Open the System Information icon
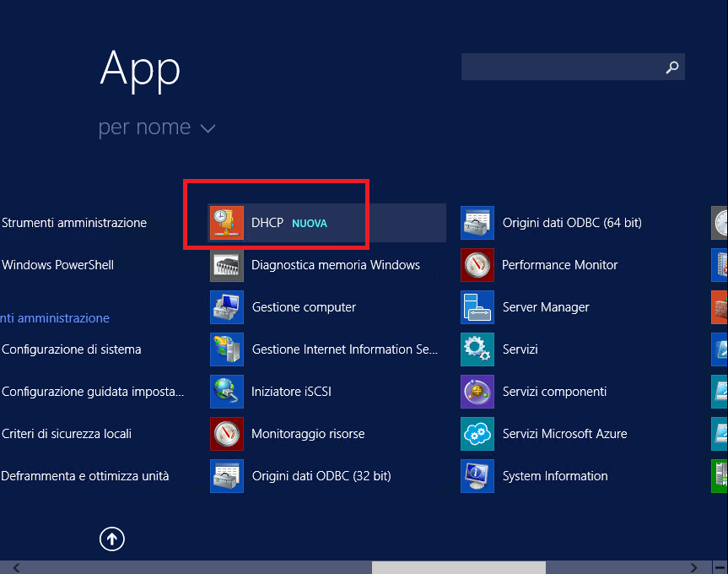Image resolution: width=728 pixels, height=574 pixels. 477,476
